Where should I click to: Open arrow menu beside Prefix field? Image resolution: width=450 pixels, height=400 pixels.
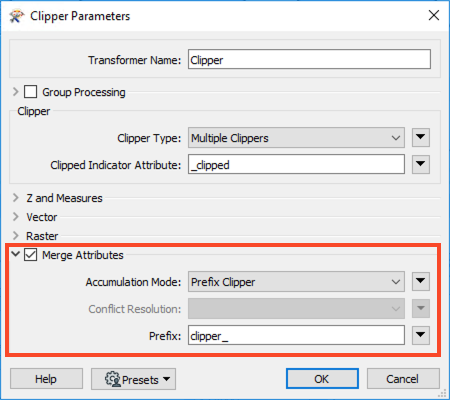click(421, 335)
